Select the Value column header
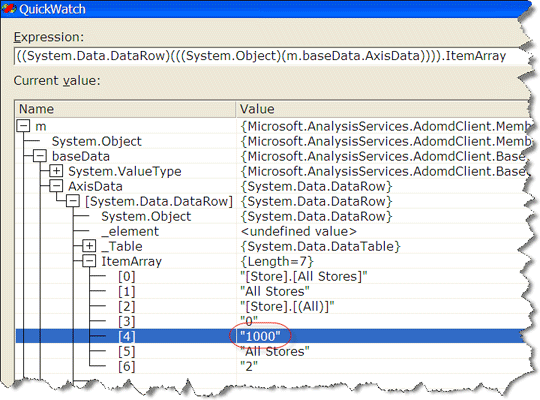This screenshot has width=540, height=400. coord(382,109)
